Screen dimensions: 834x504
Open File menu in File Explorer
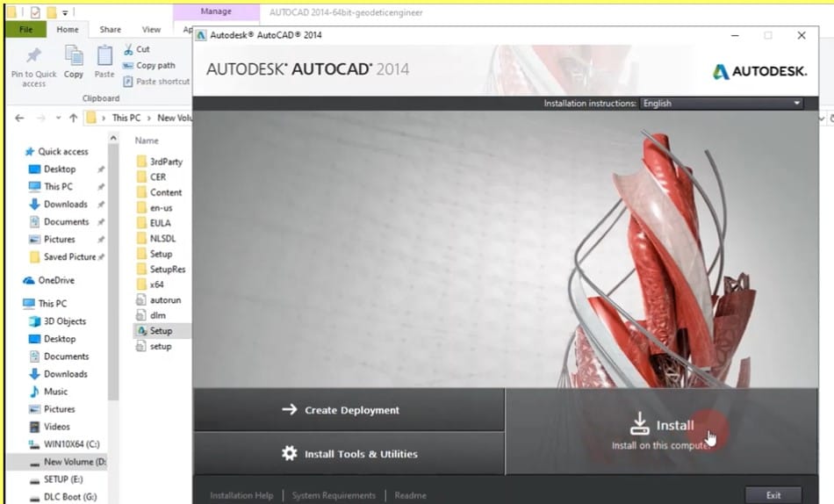point(25,29)
